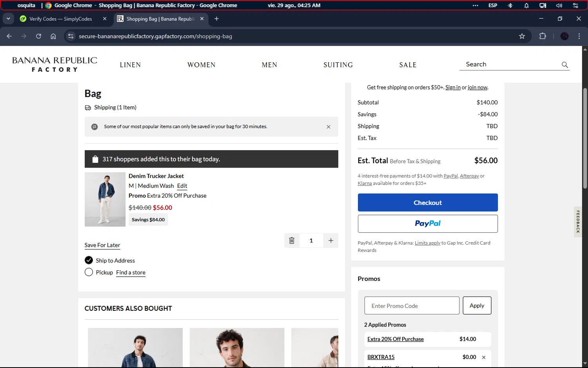The height and width of the screenshot is (368, 588).
Task: Open the Banana Republic Factory logo home
Action: [x=54, y=64]
